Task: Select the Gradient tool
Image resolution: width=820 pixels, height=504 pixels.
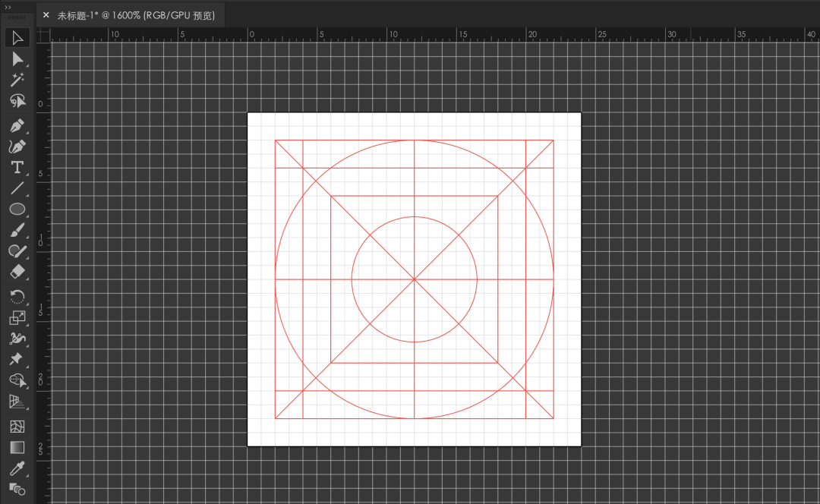Action: (17, 448)
